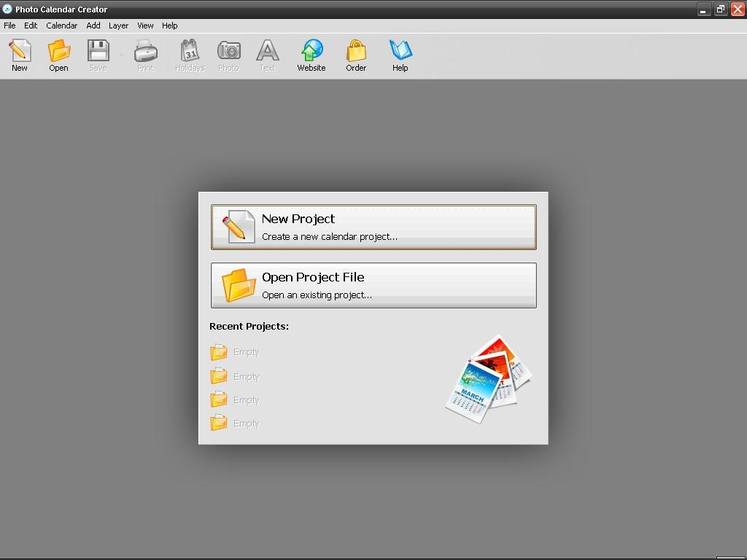Viewport: 747px width, 560px height.
Task: Select the Holidays calendar icon
Action: [190, 50]
